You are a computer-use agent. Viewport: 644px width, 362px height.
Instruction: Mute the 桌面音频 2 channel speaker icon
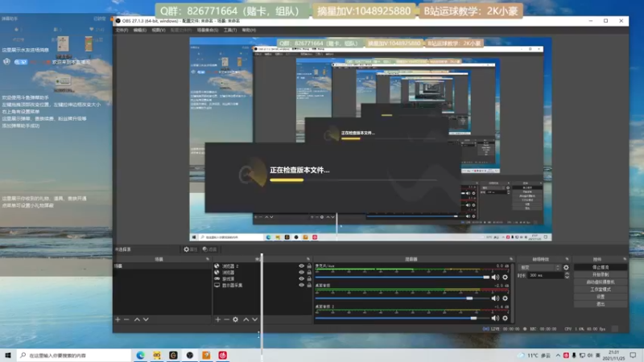(x=495, y=318)
